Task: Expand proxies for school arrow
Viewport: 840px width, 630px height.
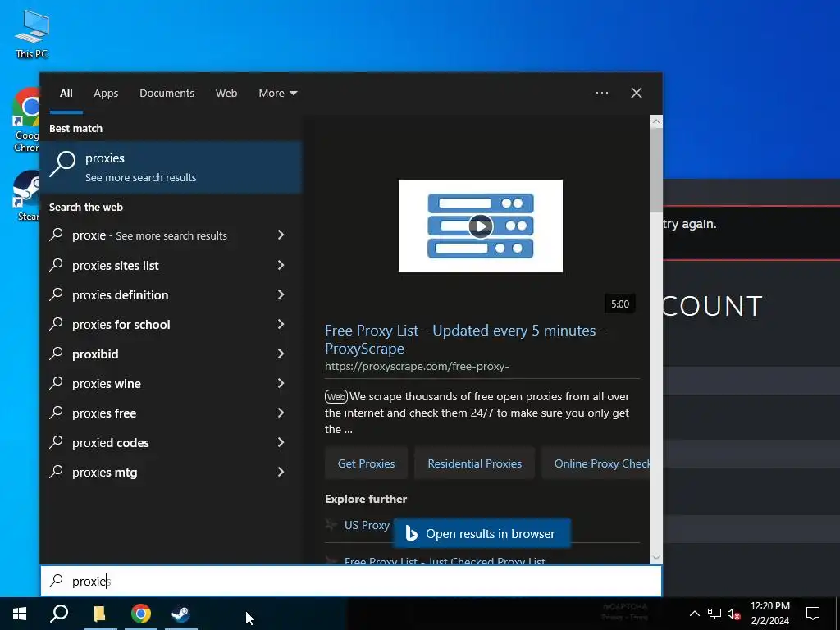Action: pyautogui.click(x=281, y=323)
